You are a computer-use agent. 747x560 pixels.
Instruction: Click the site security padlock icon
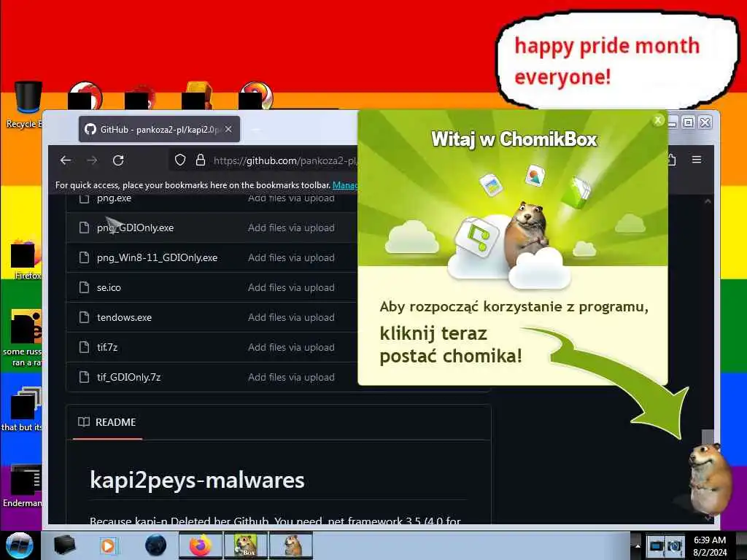pos(201,160)
